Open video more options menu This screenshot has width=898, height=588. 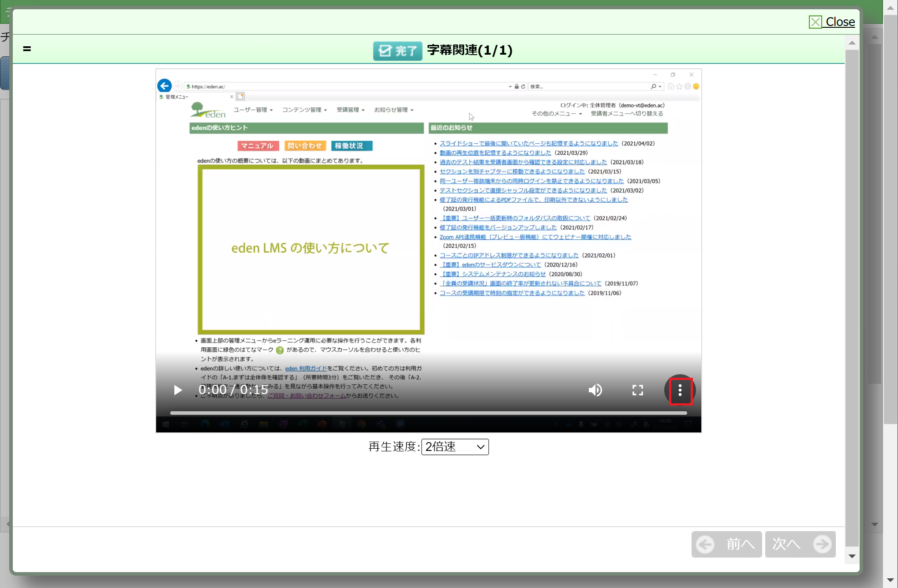(x=680, y=390)
